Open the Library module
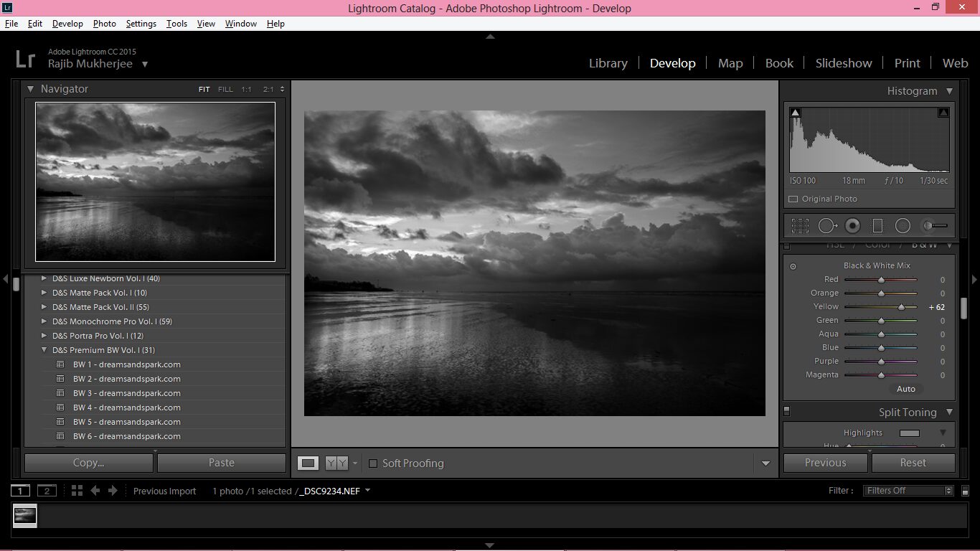980x551 pixels. pyautogui.click(x=608, y=63)
